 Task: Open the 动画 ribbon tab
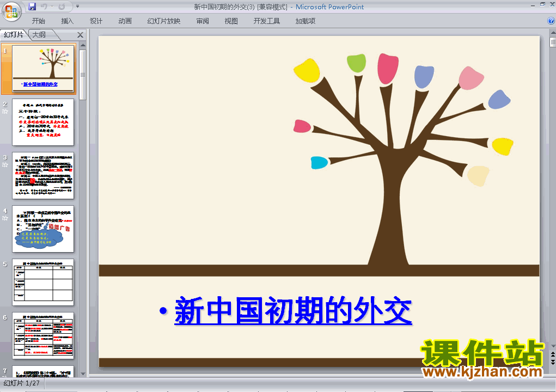pos(125,21)
